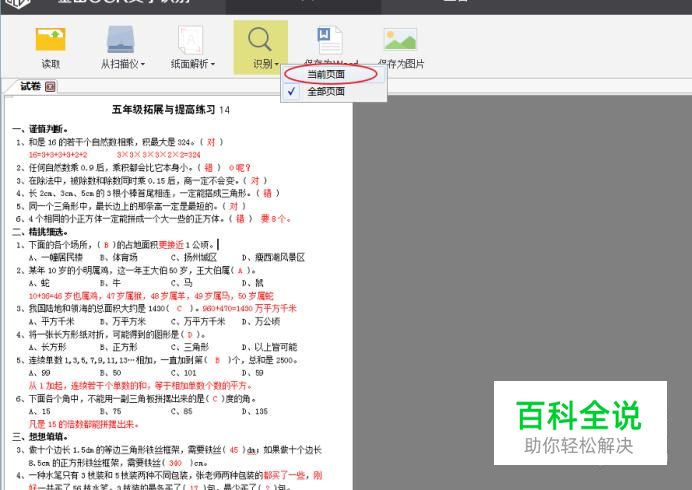Click the save as Word icon
Screen dimensions: 692x490
point(329,40)
